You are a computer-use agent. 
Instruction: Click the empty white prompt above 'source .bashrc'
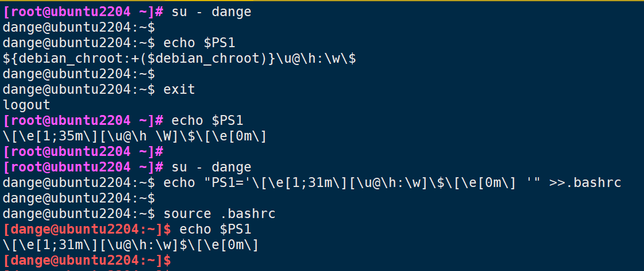tap(79, 198)
